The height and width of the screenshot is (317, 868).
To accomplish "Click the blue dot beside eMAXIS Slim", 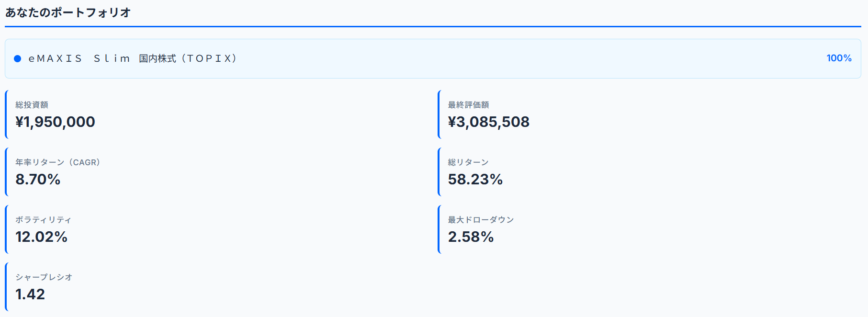I will pyautogui.click(x=18, y=58).
